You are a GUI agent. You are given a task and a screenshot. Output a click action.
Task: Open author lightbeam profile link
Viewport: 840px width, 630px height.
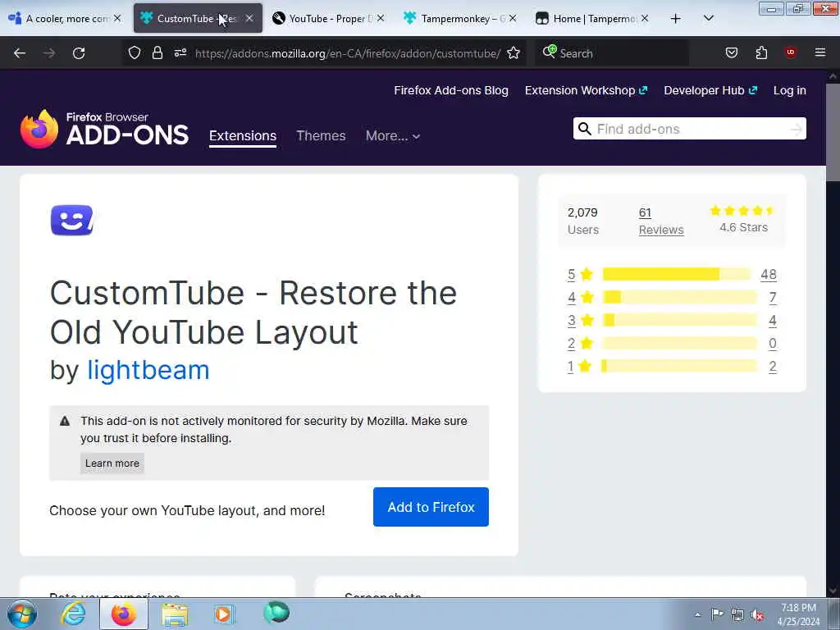click(148, 370)
